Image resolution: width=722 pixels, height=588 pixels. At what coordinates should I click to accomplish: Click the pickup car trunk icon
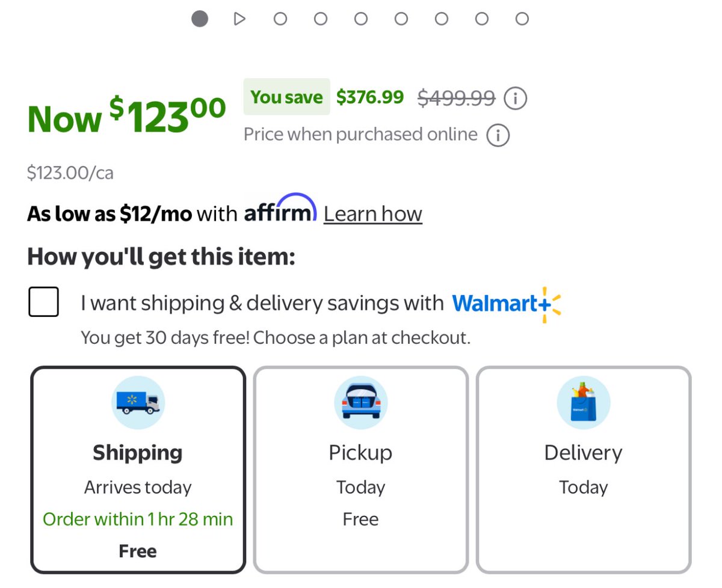[x=360, y=402]
